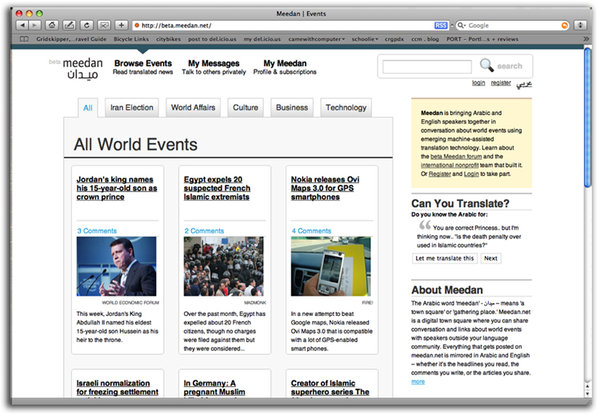This screenshot has height=415, width=600.
Task: Open the Egypt expels 20 French extremists headline
Action: point(217,188)
